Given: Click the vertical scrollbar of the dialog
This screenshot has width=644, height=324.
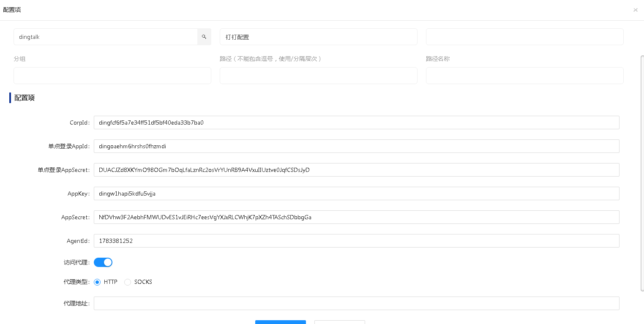Looking at the screenshot, I should pyautogui.click(x=642, y=173).
